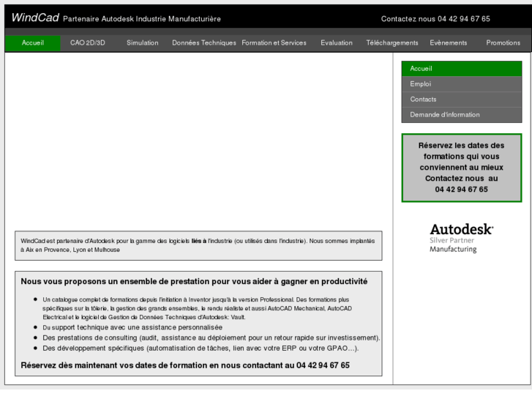This screenshot has height=399, width=532.
Task: Click 'Réservez dès maintenant vos dates' text
Action: click(185, 365)
